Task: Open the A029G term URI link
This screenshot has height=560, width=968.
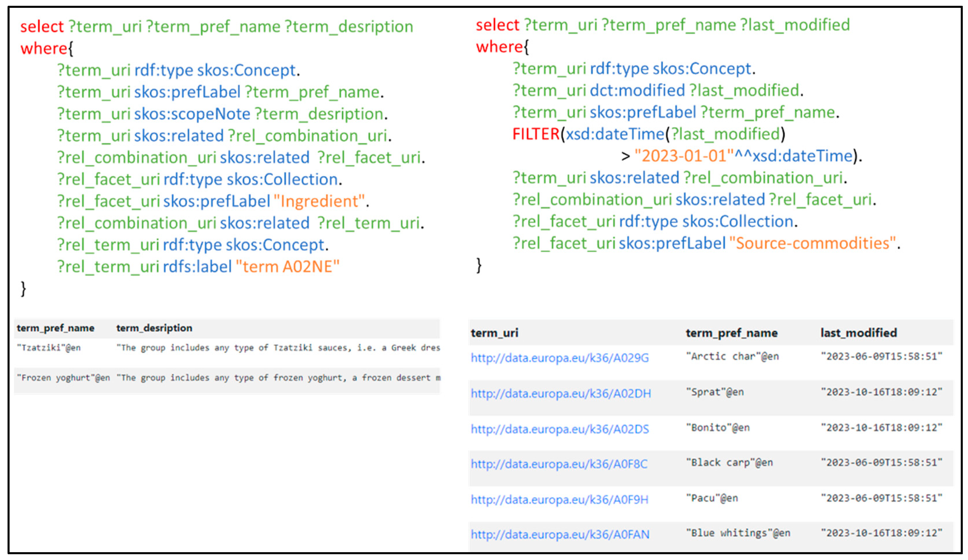Action: point(560,358)
